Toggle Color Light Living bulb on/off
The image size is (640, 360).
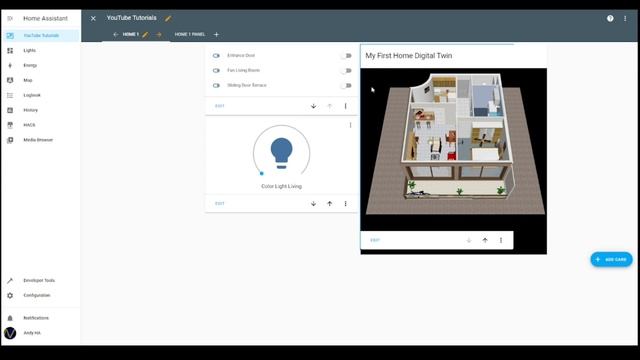pos(282,153)
